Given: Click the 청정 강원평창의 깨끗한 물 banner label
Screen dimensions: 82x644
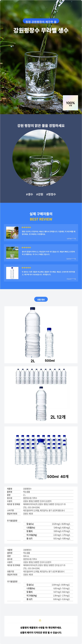Looking at the screenshot, I should pos(41,22).
